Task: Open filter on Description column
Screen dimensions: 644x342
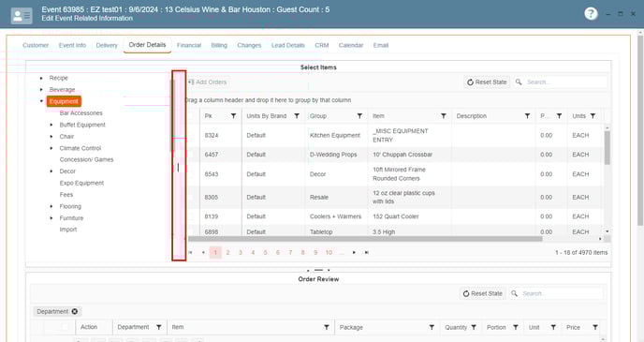Action: [527, 116]
